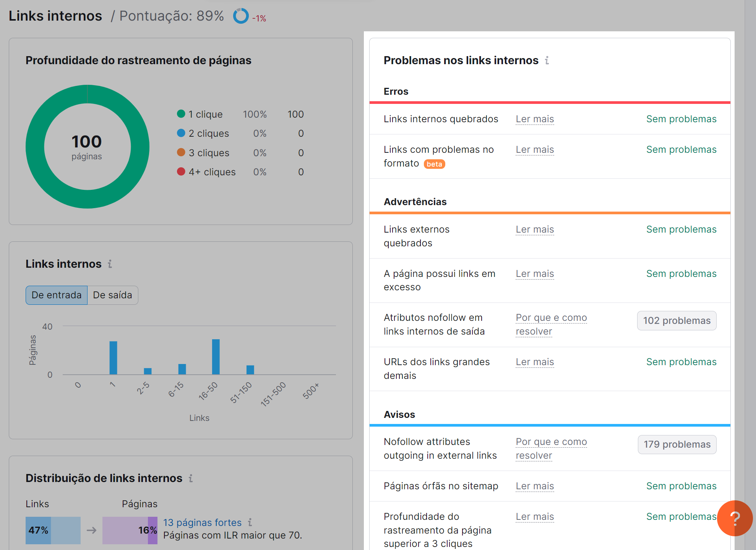Click the -1% score change donut indicator
This screenshot has width=756, height=550.
(241, 16)
